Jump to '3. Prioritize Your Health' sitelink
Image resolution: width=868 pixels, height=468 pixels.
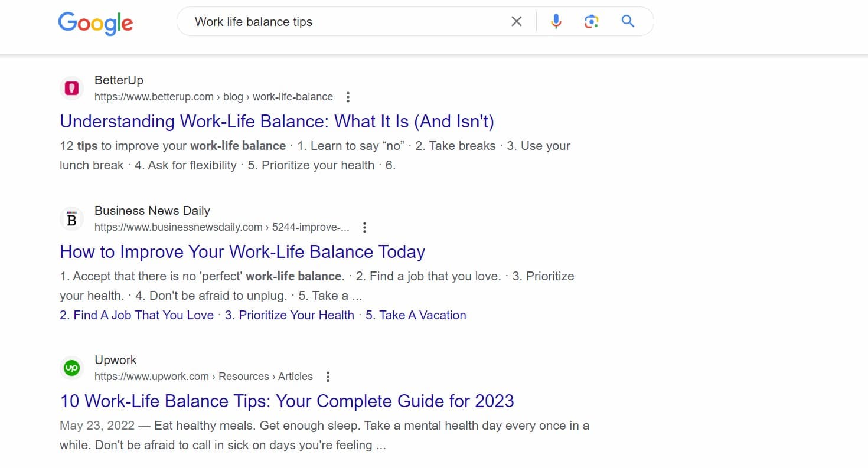tap(289, 315)
